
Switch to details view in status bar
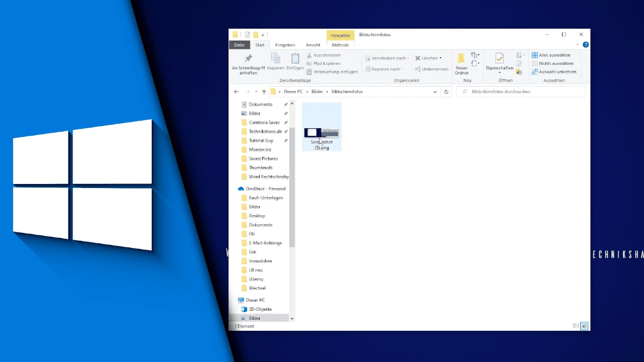pos(576,326)
